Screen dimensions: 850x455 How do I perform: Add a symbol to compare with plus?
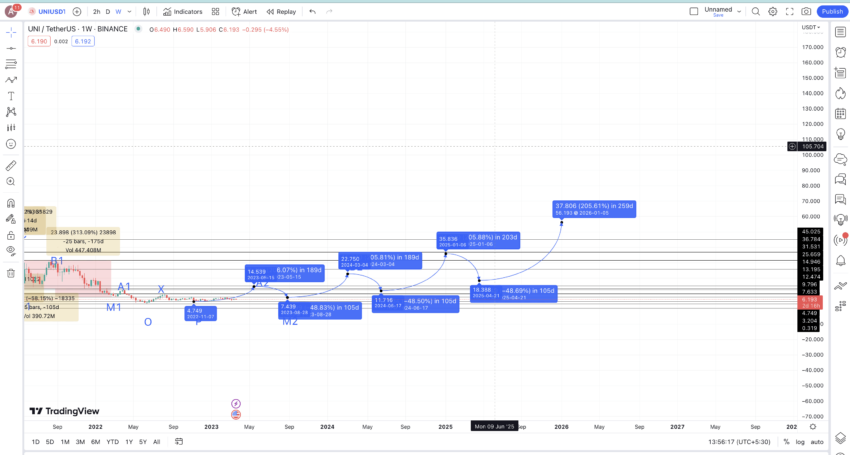(x=77, y=11)
